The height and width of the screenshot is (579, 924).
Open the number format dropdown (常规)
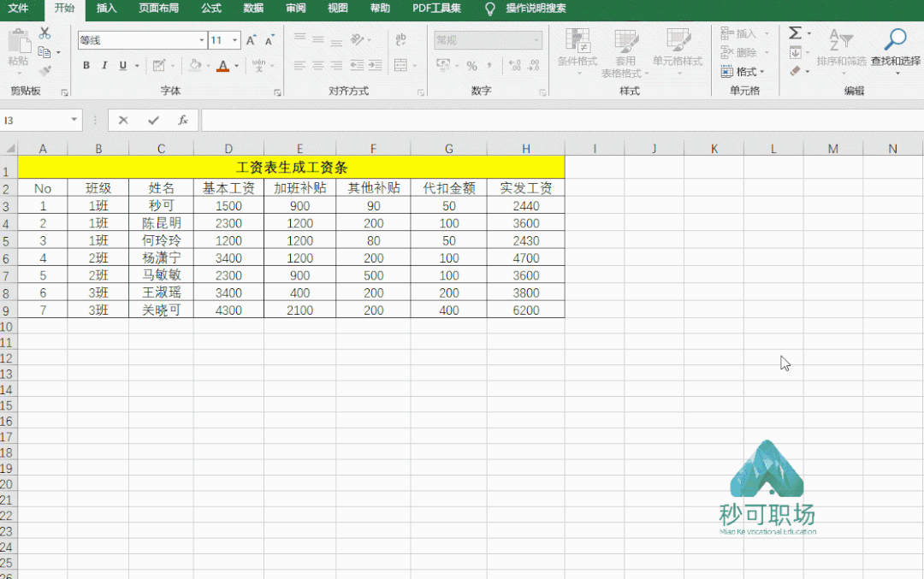pos(536,40)
